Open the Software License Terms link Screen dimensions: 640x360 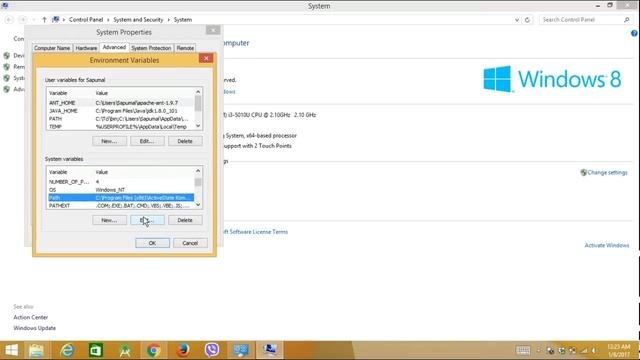tap(255, 232)
